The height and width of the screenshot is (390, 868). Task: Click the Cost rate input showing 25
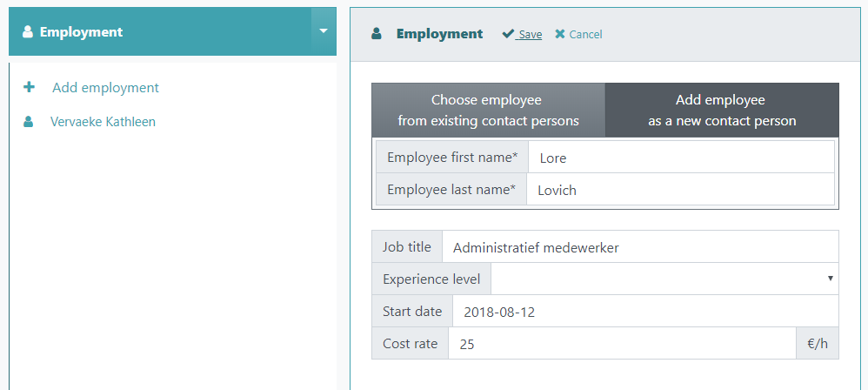click(622, 344)
